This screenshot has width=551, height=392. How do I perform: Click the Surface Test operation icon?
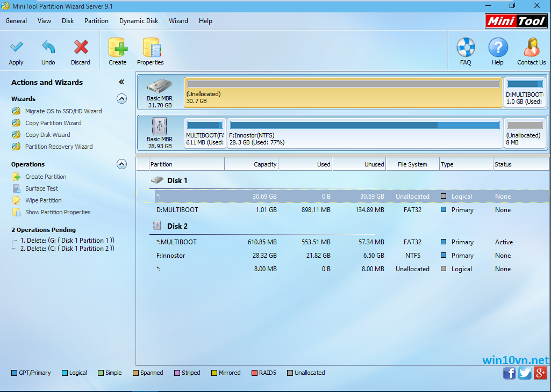tap(16, 188)
